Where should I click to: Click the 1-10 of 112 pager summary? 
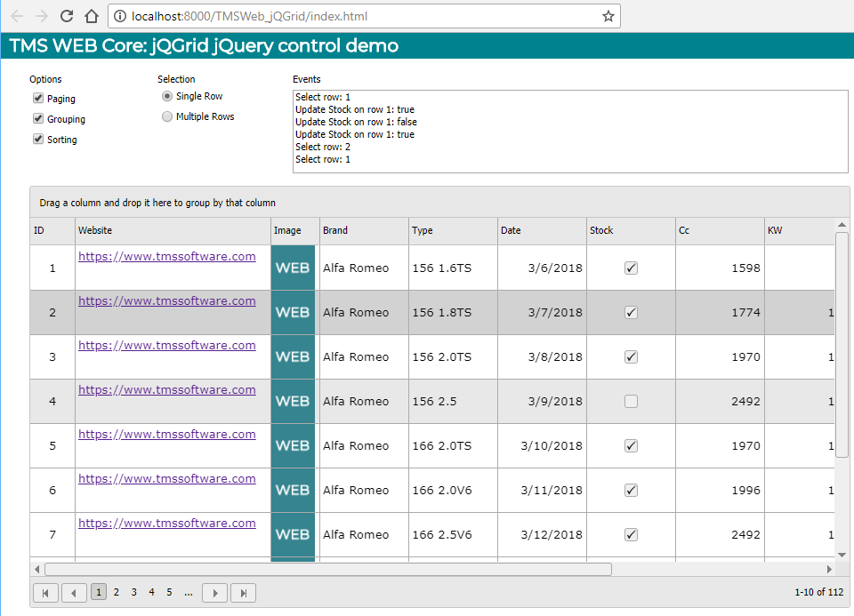tap(819, 592)
